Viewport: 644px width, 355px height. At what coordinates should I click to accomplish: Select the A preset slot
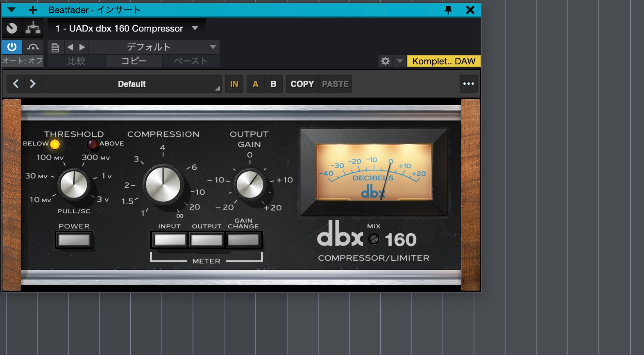pyautogui.click(x=256, y=84)
